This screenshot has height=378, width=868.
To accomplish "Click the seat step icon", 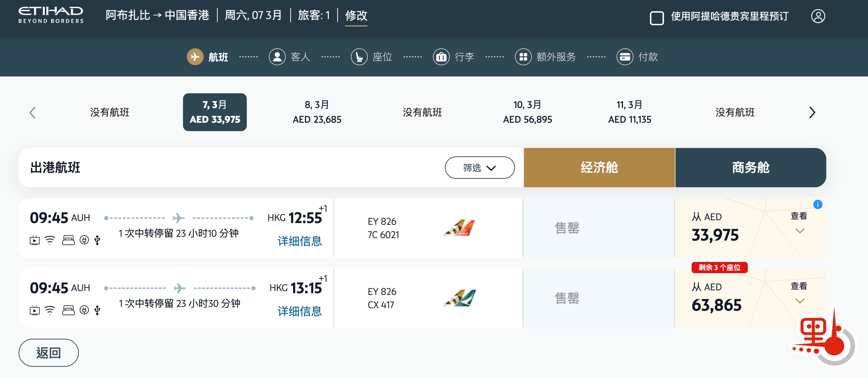I will (359, 57).
